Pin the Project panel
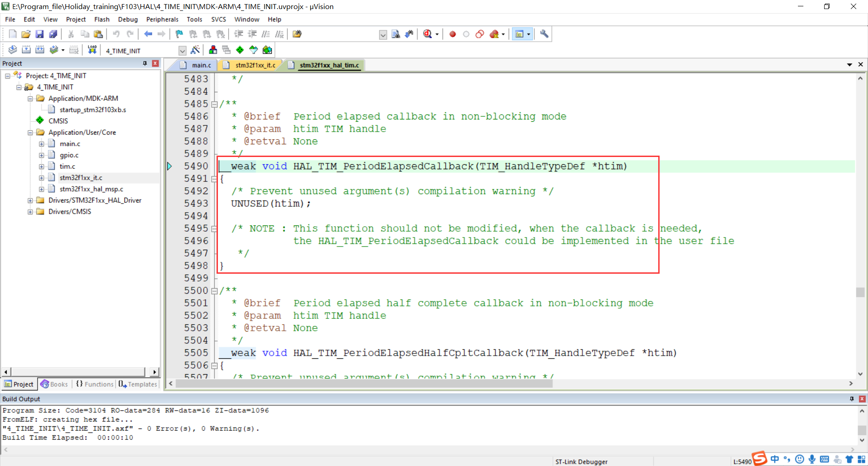This screenshot has width=868, height=466. 145,63
